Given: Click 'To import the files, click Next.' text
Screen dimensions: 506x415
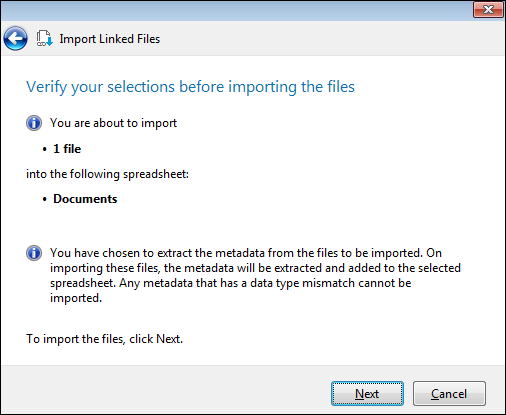Looking at the screenshot, I should [x=104, y=339].
